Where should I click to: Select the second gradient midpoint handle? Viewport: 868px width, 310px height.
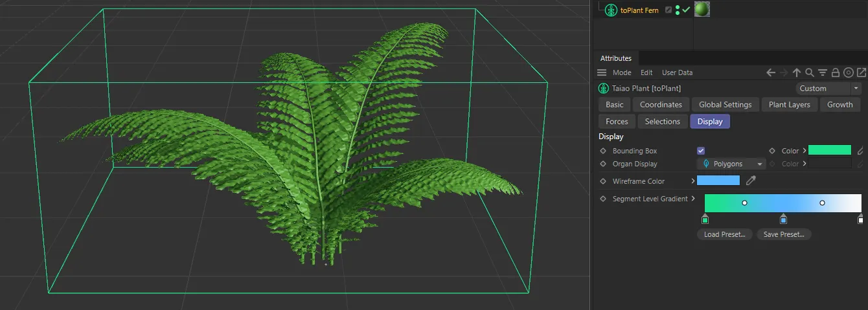click(x=822, y=203)
